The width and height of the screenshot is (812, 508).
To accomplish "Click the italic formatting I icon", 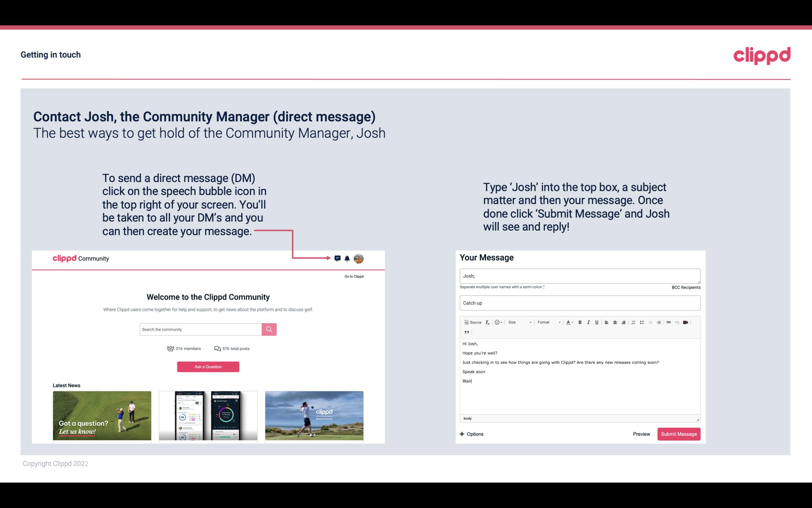I will 589,322.
